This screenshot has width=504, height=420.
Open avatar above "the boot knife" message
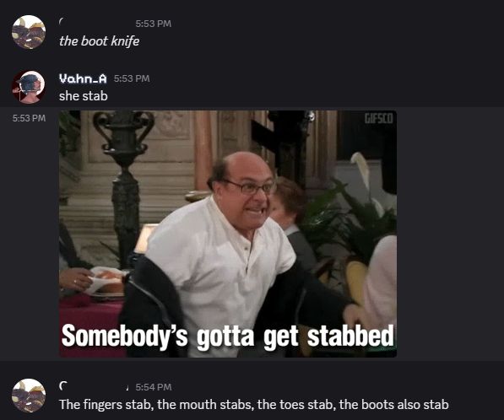coord(29,32)
